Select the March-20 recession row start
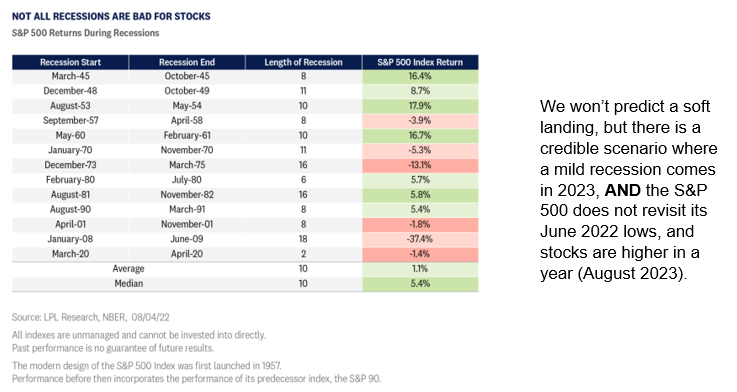This screenshot has height=392, width=737. (x=71, y=254)
